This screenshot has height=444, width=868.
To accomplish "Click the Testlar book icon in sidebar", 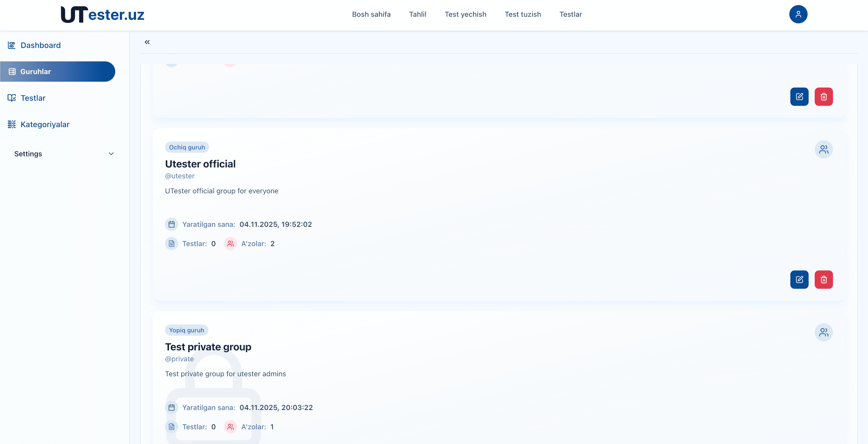I will tap(12, 98).
